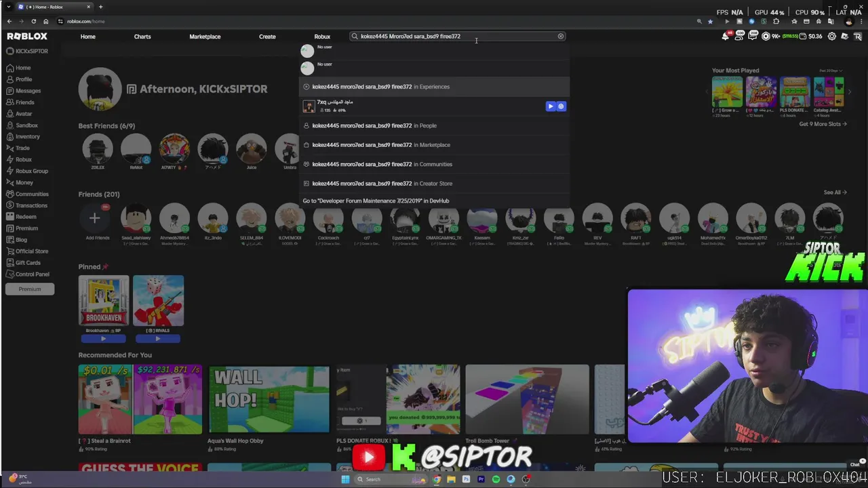Open Spotify from the taskbar
The width and height of the screenshot is (868, 488).
click(496, 479)
